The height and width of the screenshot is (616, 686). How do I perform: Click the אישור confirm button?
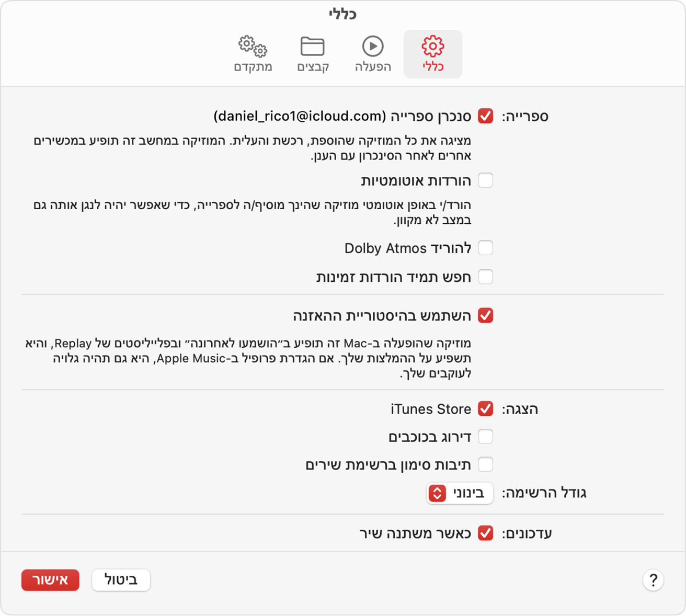tap(50, 580)
